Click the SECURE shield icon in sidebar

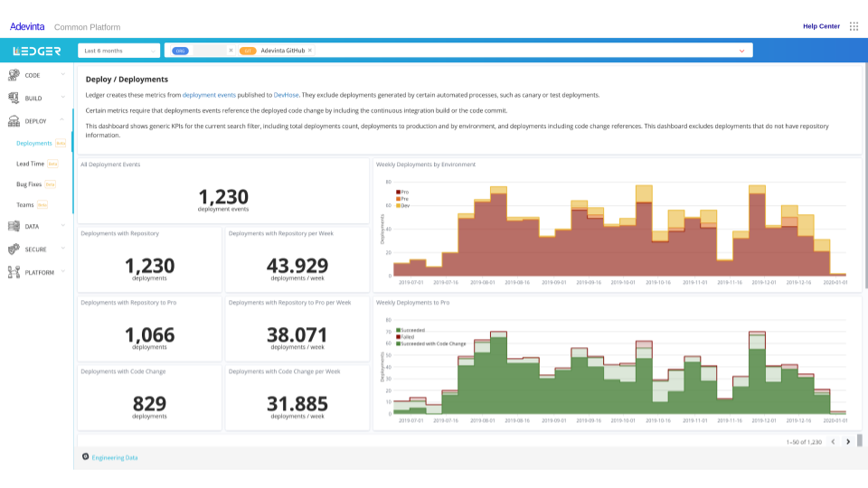(14, 249)
